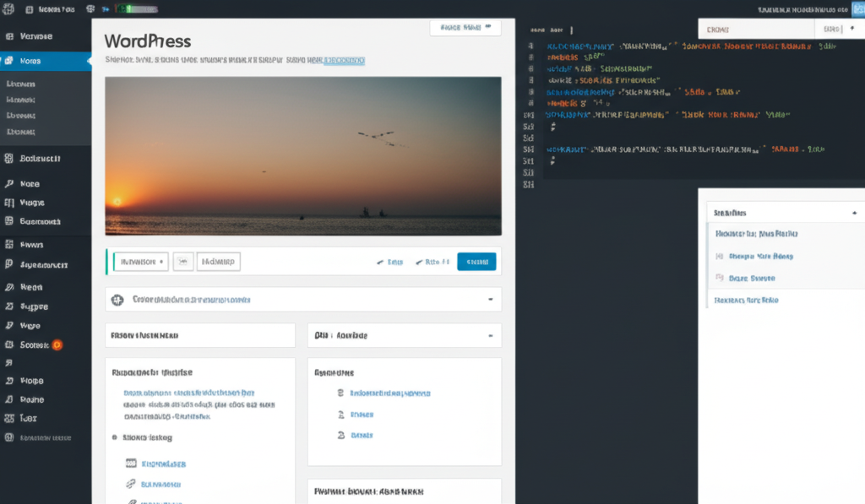Click the "Tuer" sidebar icon
The width and height of the screenshot is (865, 504).
pos(9,418)
